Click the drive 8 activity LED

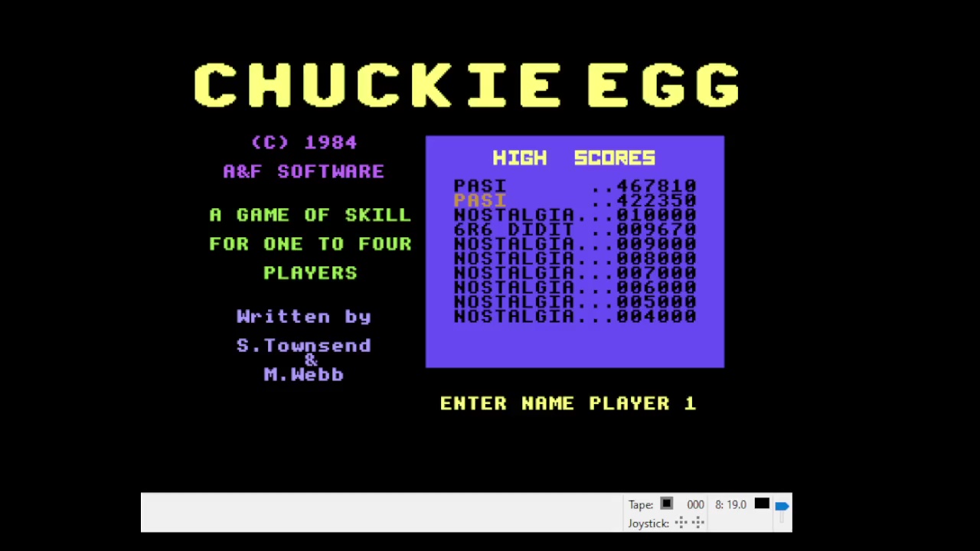tap(761, 504)
